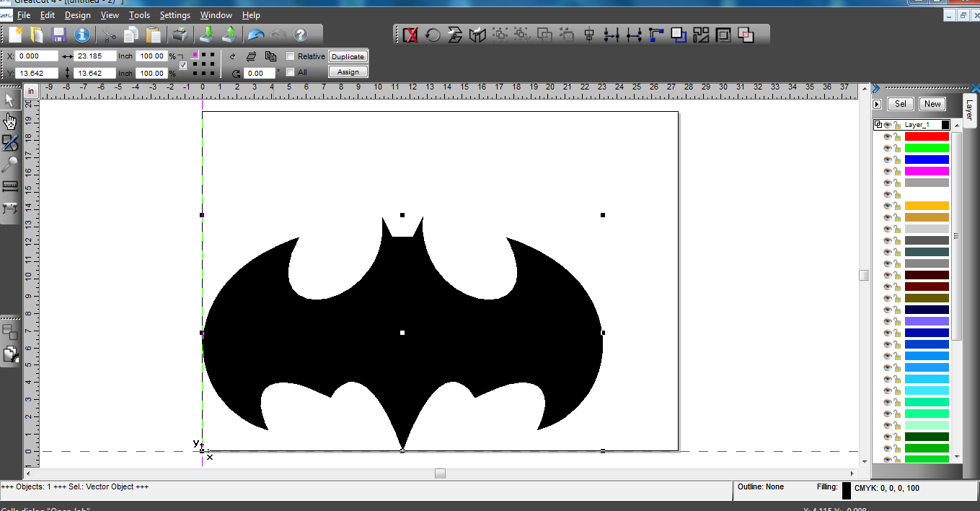980x511 pixels.
Task: Click the scissors Cut icon
Action: pyautogui.click(x=109, y=35)
